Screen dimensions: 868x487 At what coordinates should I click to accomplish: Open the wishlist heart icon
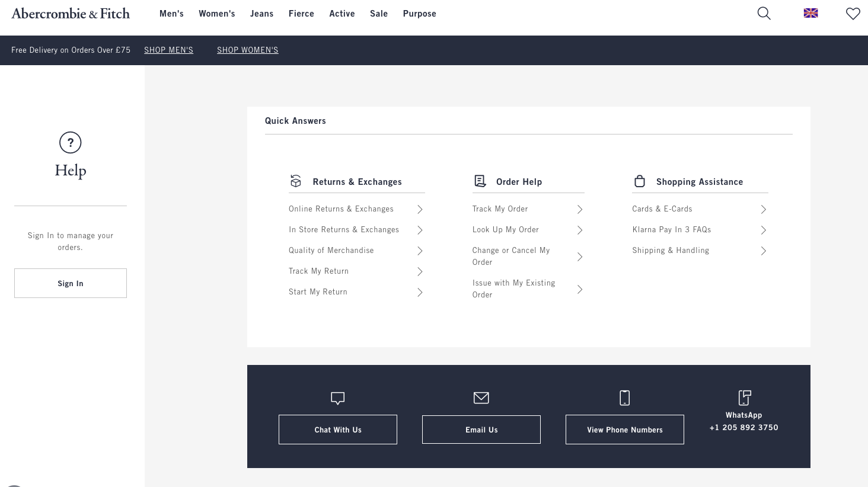click(x=853, y=13)
